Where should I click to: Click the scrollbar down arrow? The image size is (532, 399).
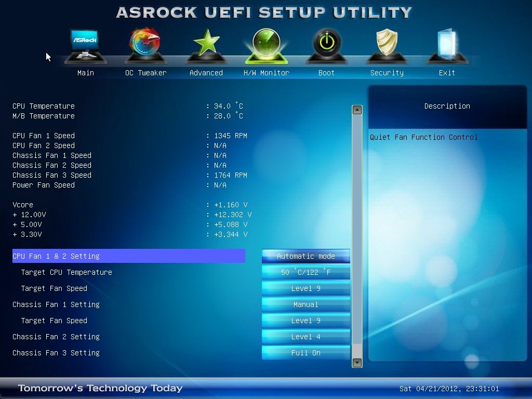(357, 363)
